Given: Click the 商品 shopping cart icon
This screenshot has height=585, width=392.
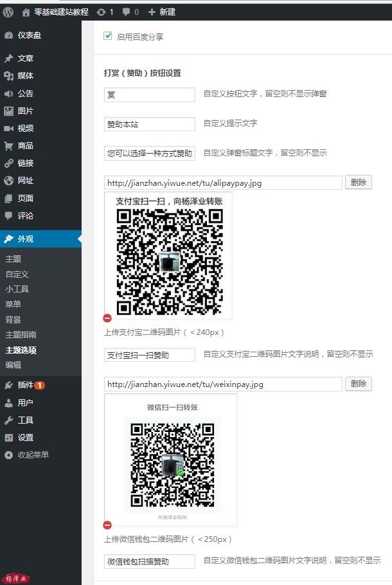Looking at the screenshot, I should click(8, 146).
